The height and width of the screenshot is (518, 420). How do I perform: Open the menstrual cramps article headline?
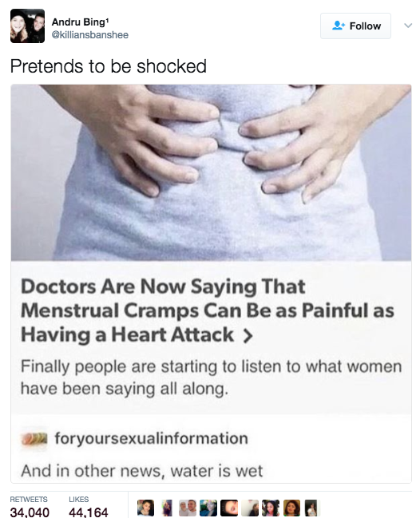208,310
